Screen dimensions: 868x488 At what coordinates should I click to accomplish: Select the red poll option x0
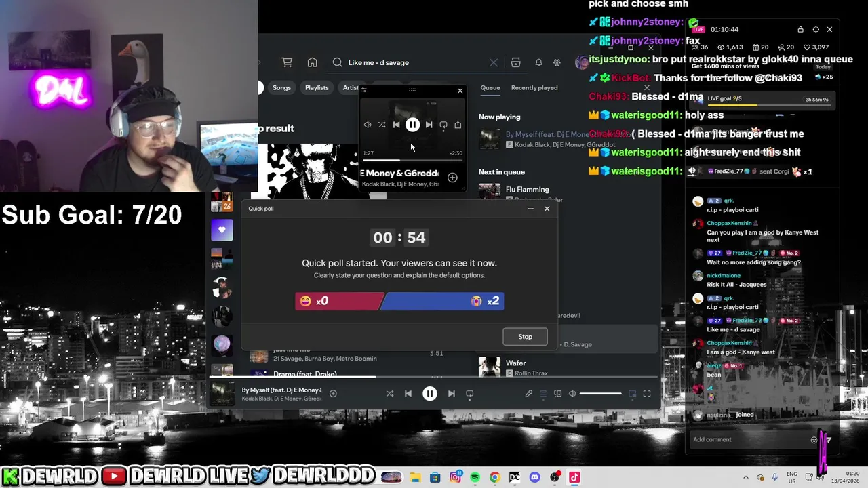coord(339,301)
